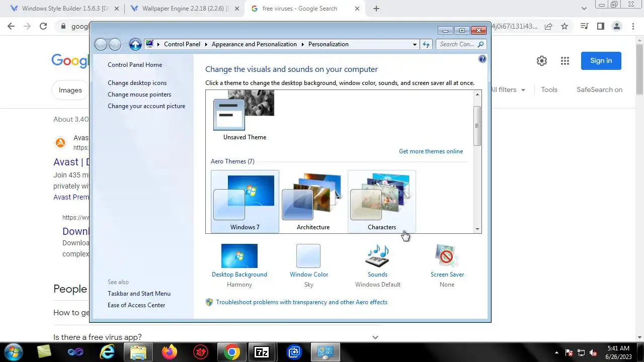Click the Forward arrow in Control Panel window
Screen dimensions: 644x362
tap(115, 44)
